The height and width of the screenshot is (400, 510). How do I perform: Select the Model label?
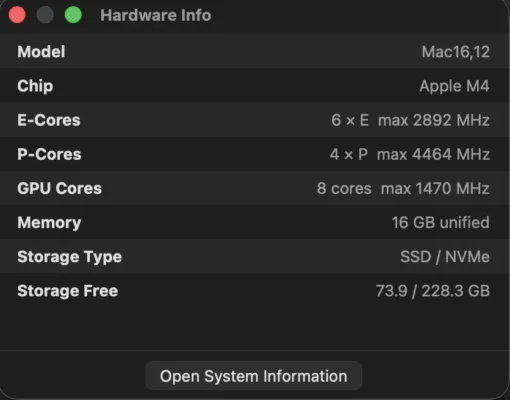pyautogui.click(x=41, y=52)
